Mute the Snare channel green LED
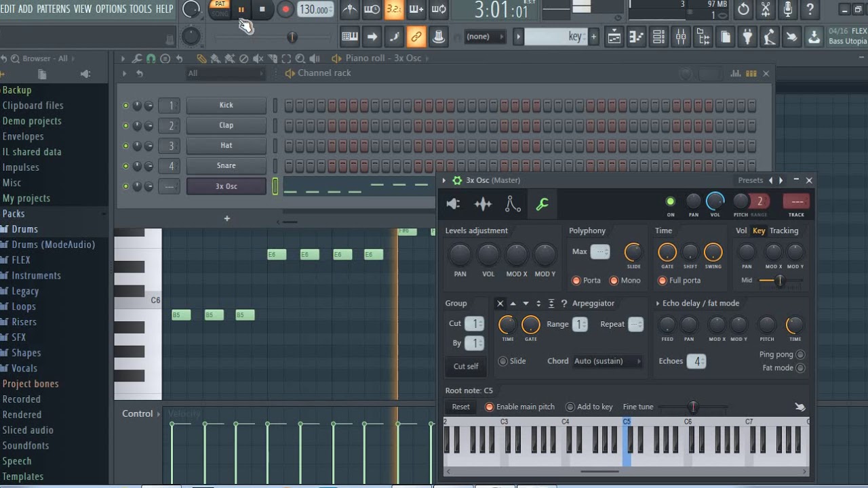 coord(125,166)
